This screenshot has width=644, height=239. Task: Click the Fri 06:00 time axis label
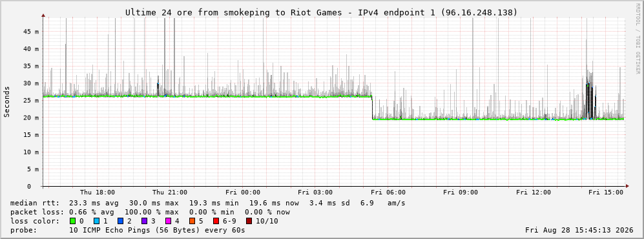point(388,192)
